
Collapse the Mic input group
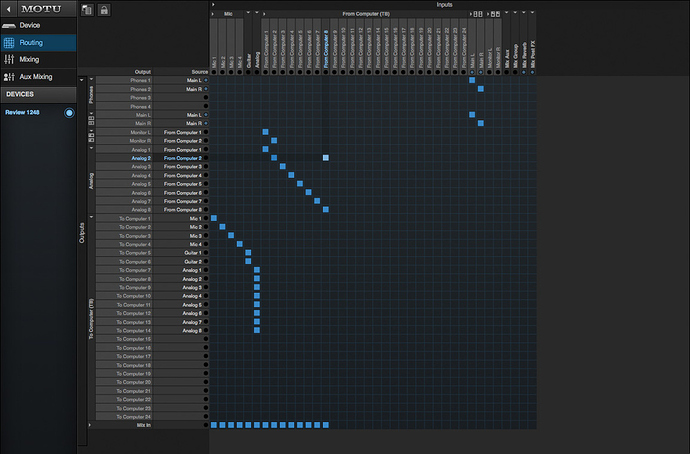click(213, 15)
